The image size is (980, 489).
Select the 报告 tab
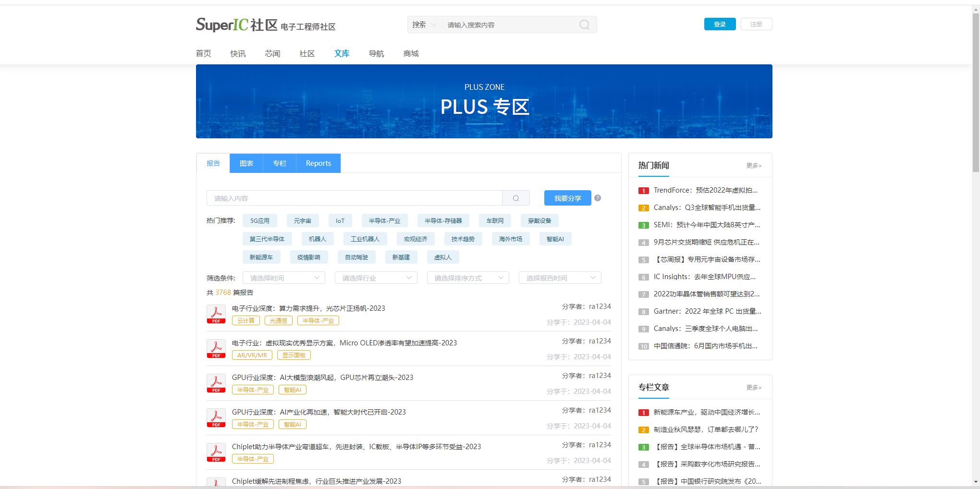tap(213, 163)
